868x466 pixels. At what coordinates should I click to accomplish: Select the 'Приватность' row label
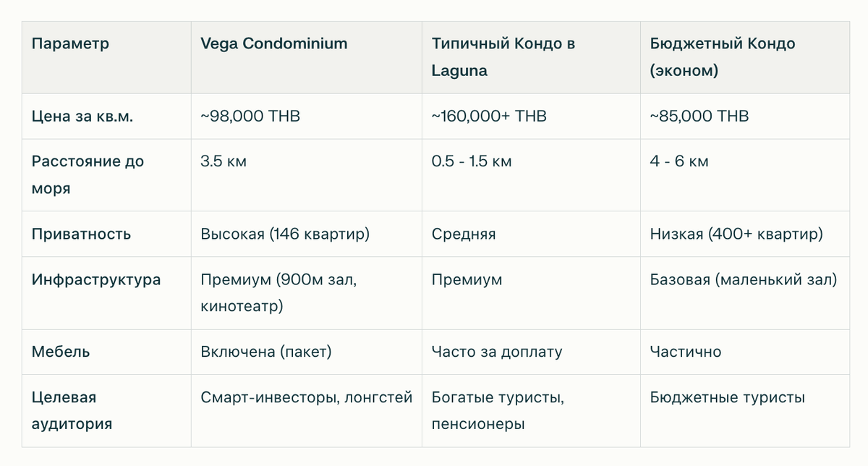coord(81,234)
